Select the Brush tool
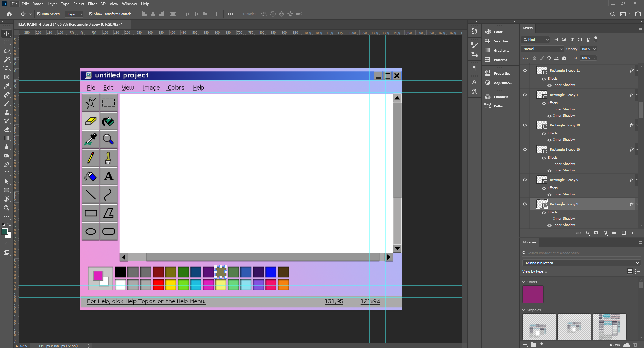The width and height of the screenshot is (644, 348). click(x=7, y=103)
